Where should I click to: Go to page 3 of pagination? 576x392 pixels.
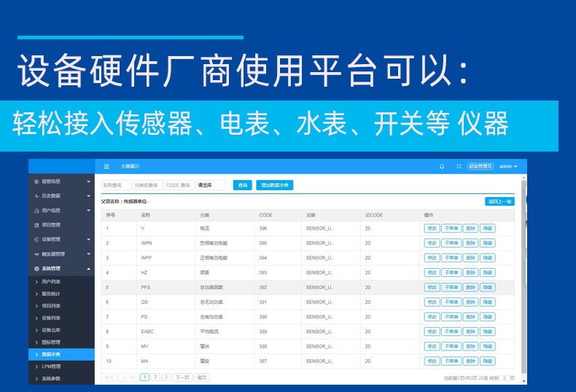(166, 377)
